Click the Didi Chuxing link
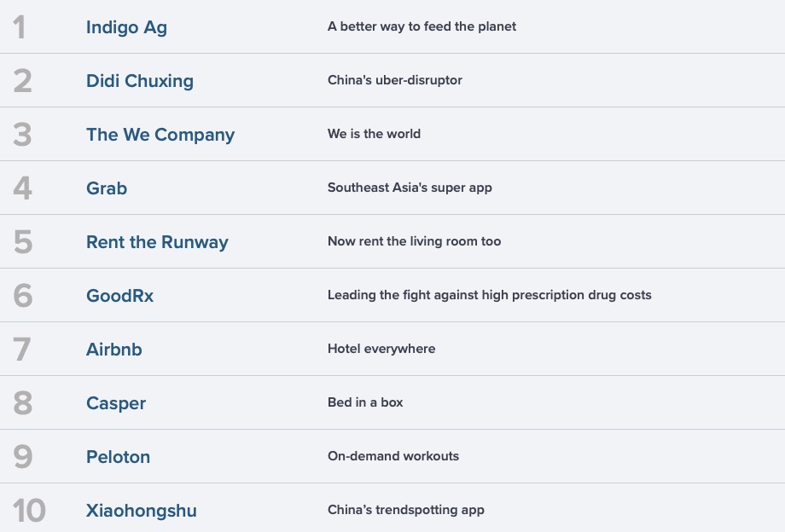The width and height of the screenshot is (785, 532). 139,81
